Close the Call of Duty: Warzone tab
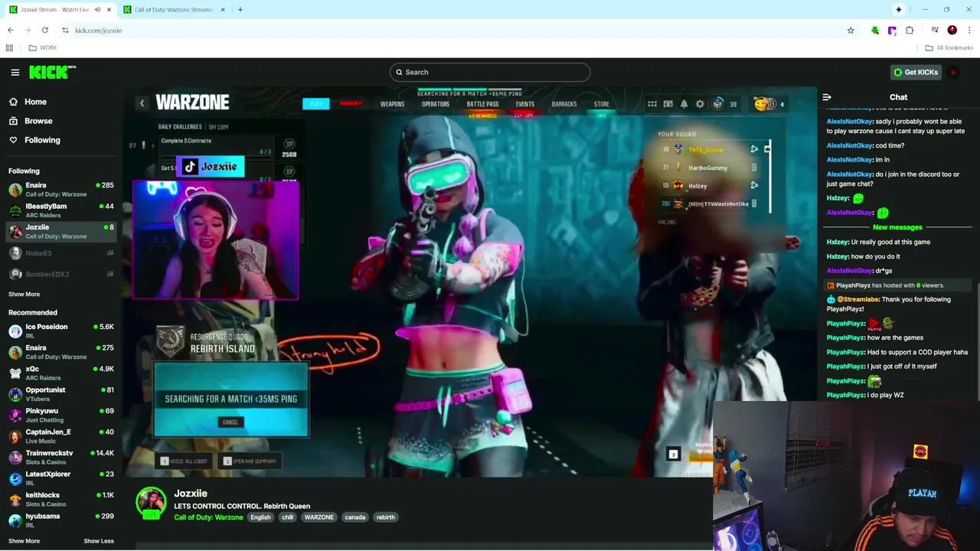980x551 pixels. [224, 9]
